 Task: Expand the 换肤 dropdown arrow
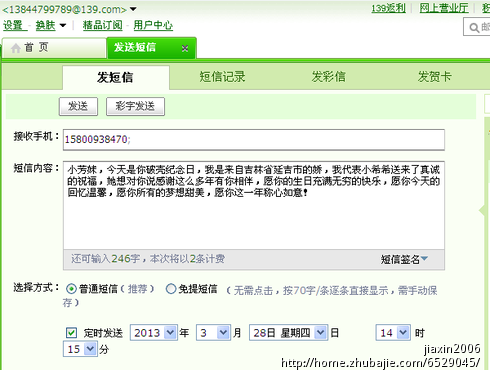pos(63,25)
